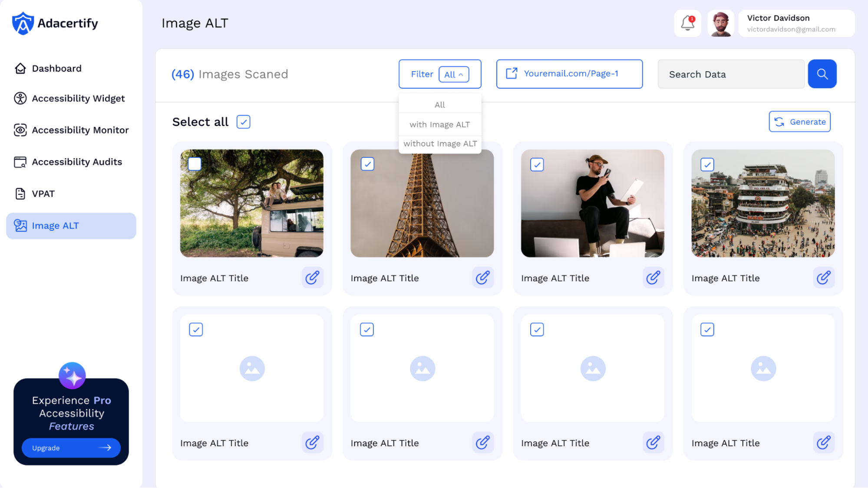Screen dimensions: 868x488
Task: Open Accessibility Monitor page
Action: 71,130
